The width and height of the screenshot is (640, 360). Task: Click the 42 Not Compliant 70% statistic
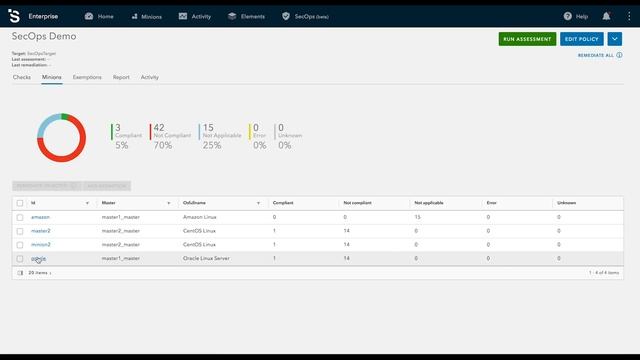pos(170,136)
